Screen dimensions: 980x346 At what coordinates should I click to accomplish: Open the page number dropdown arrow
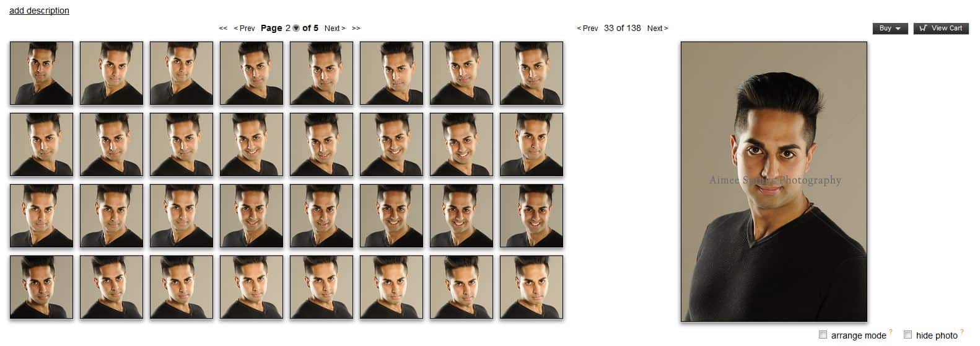296,28
